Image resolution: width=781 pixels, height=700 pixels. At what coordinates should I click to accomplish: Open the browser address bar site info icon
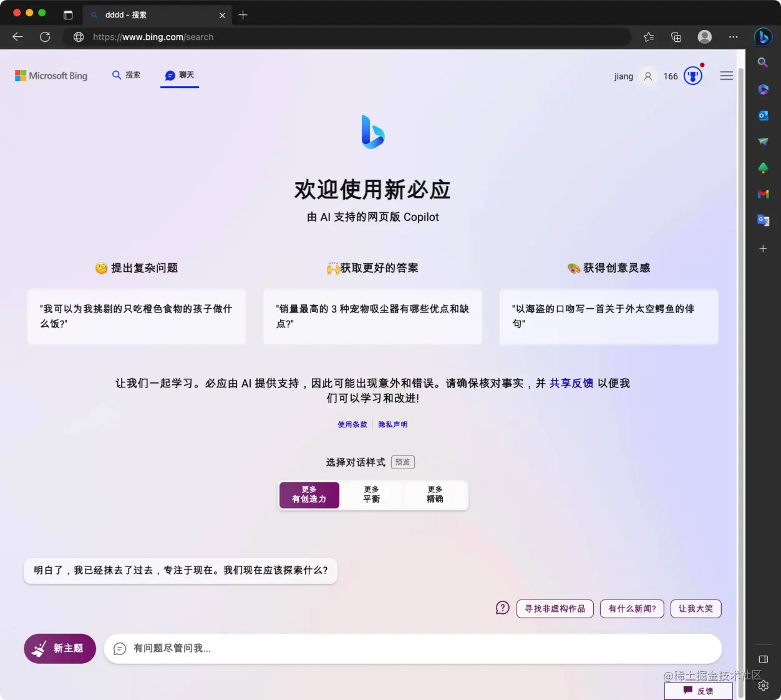[79, 37]
